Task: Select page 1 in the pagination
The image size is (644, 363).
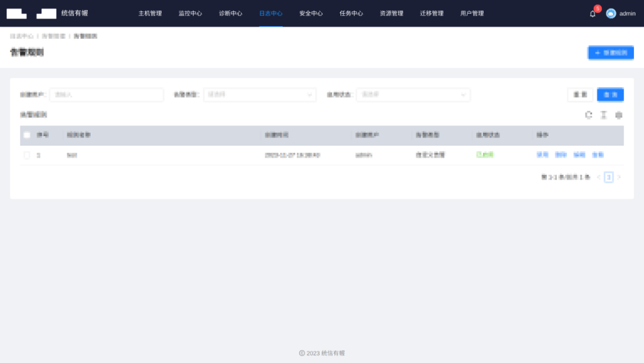Action: point(609,177)
